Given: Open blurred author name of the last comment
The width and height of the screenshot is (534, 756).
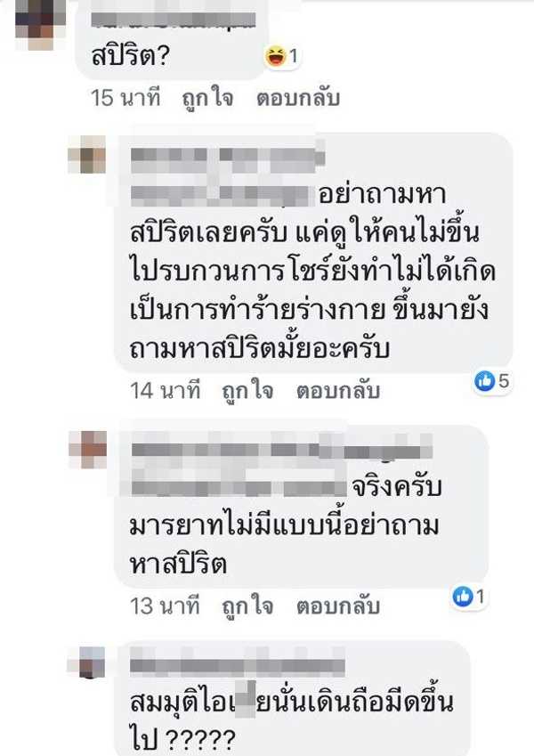Looking at the screenshot, I should 238,666.
